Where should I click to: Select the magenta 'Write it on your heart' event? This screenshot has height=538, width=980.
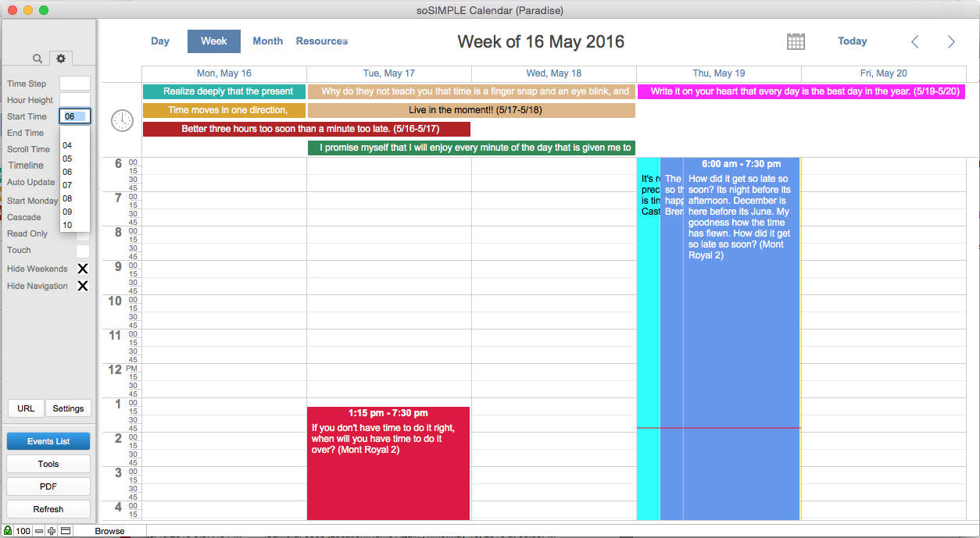(x=801, y=91)
